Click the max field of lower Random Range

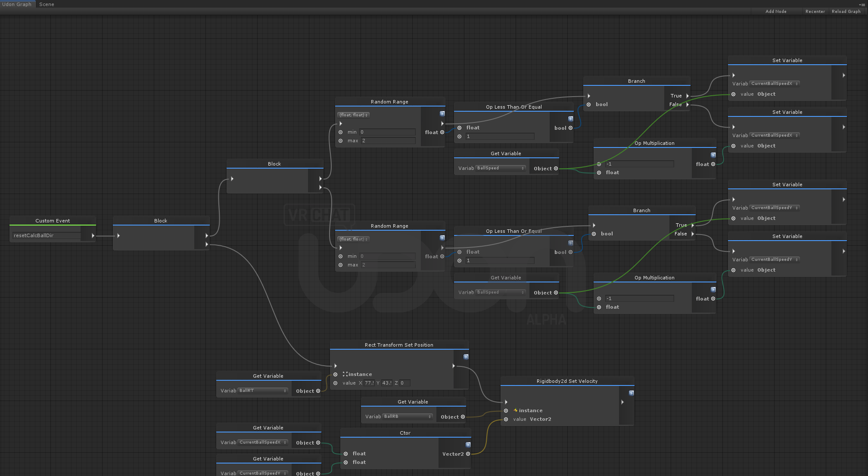pyautogui.click(x=388, y=265)
